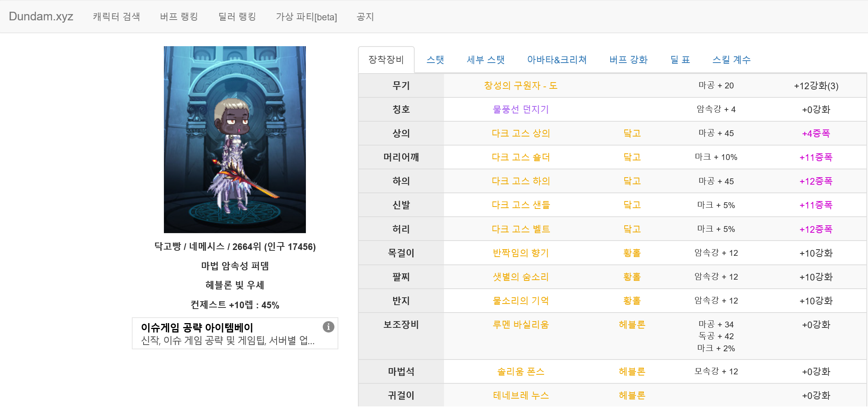Click the 귀걸이 row header
The width and height of the screenshot is (868, 408).
click(x=401, y=395)
